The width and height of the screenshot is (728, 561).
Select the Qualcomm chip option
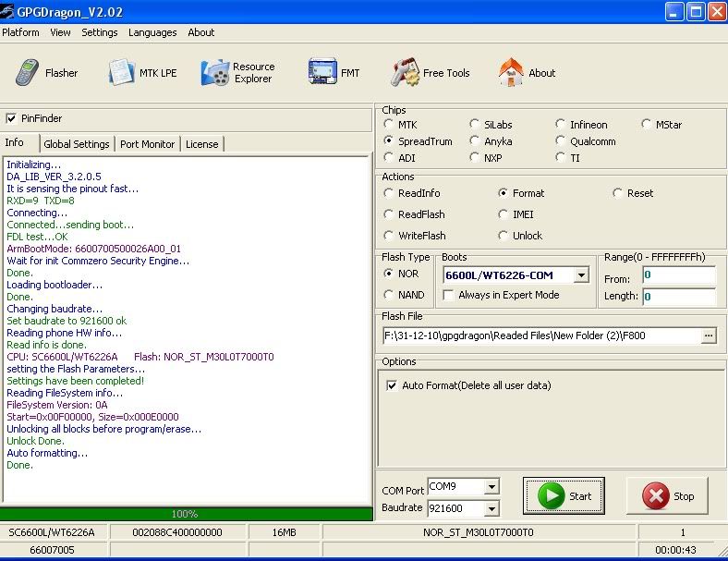(560, 140)
